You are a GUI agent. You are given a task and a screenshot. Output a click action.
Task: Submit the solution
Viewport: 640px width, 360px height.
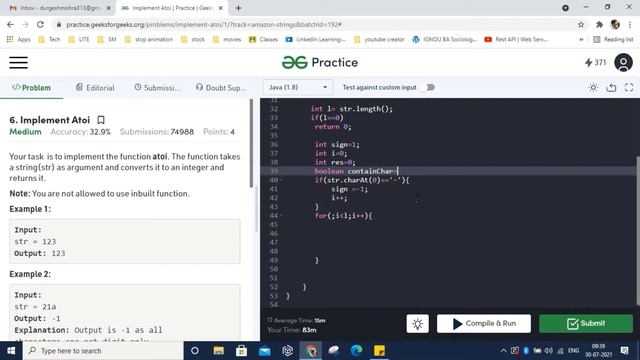tap(586, 324)
